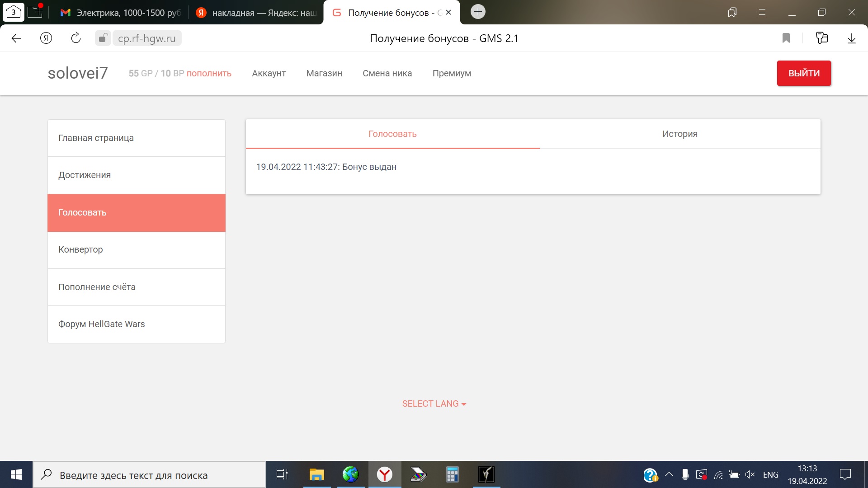Close the Получение бонусов tab

tap(448, 13)
